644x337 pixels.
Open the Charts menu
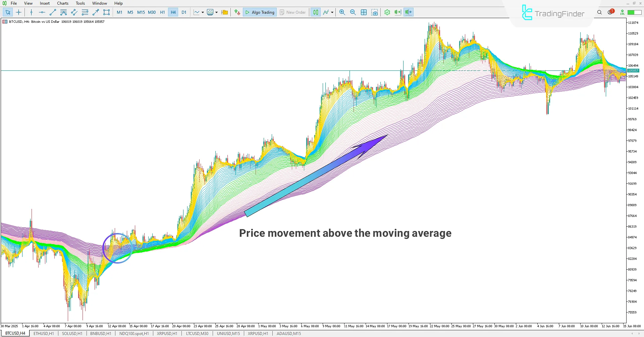point(62,3)
